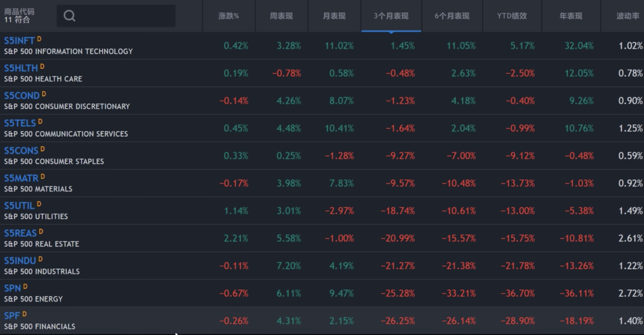Sort by 波动率 column header
Screen dimensions: 644x335
tap(627, 16)
